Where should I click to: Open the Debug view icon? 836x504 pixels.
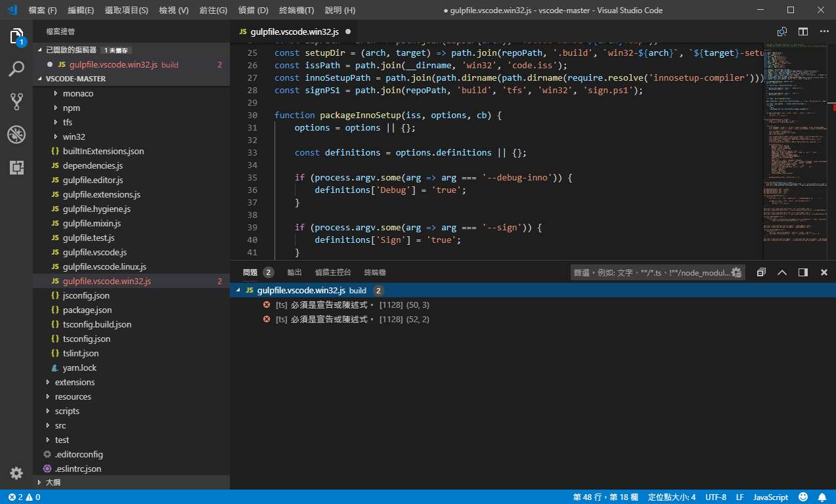(16, 135)
